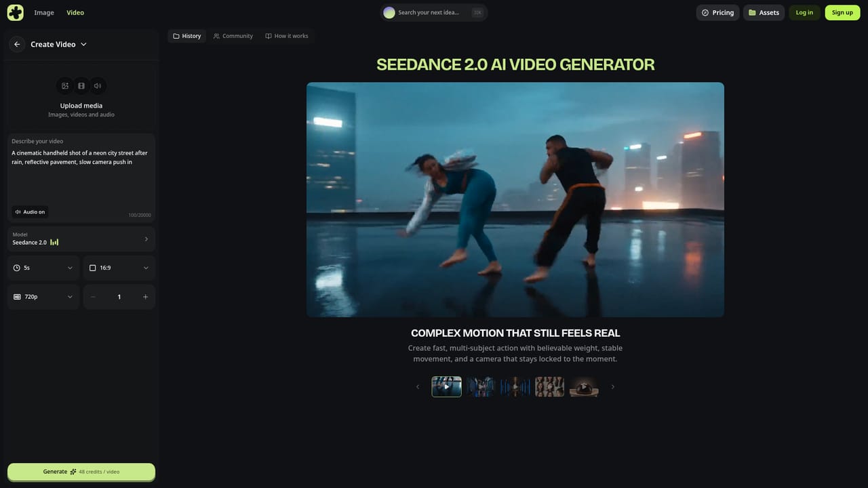Click the sparkle icon on the Generate button
Screen dimensions: 868x488
pos(73,472)
